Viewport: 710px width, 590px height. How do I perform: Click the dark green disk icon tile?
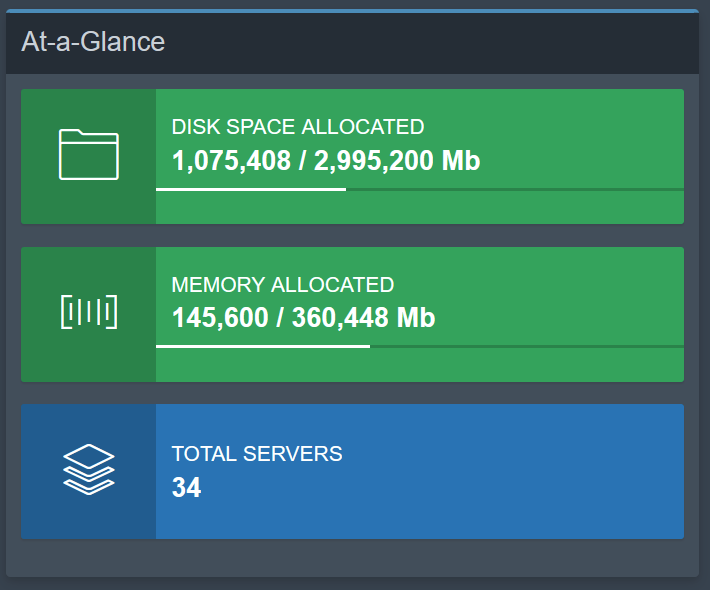[x=89, y=156]
